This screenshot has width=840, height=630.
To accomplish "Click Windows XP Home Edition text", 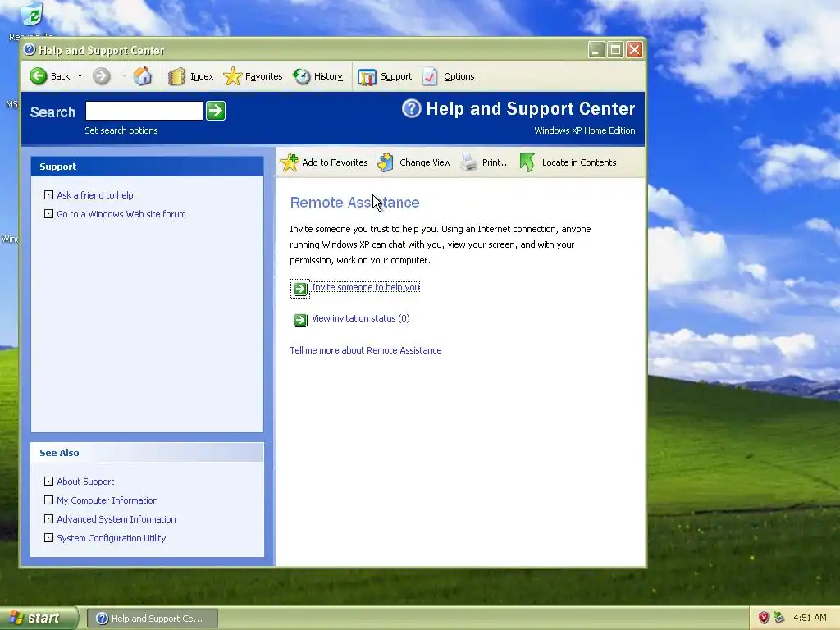I will pyautogui.click(x=584, y=130).
